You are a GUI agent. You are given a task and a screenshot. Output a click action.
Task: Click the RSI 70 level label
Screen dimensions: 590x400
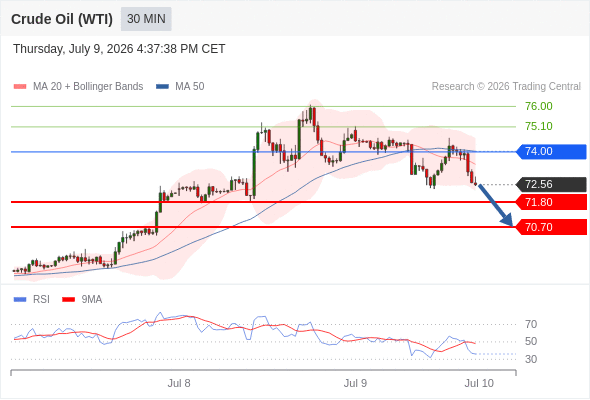point(531,324)
